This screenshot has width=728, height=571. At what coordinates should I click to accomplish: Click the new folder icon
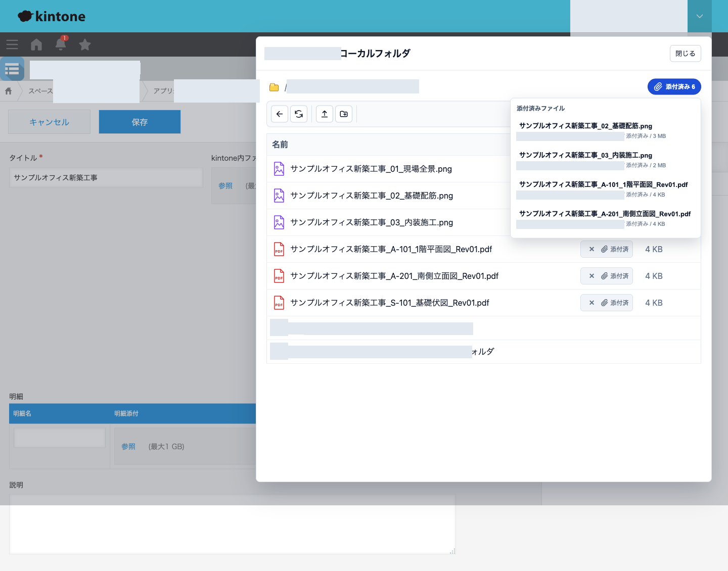(344, 114)
